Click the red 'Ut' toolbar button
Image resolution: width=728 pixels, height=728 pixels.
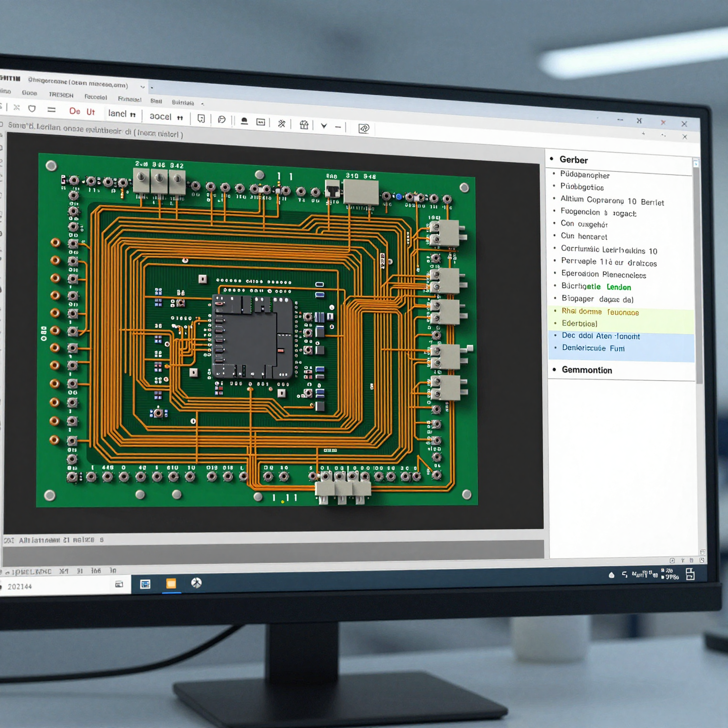pos(91,112)
